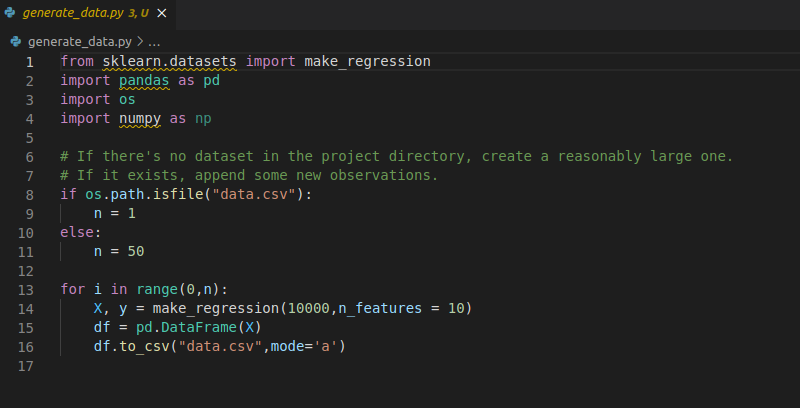Click line number 13 in the gutter
Image resolution: width=800 pixels, height=408 pixels.
26,290
